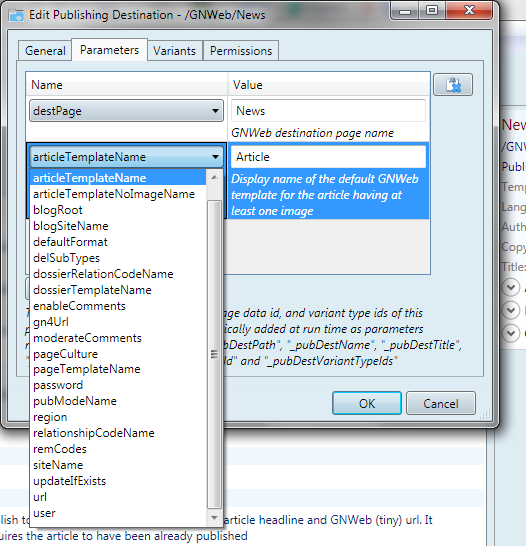Click the dialog title bar folder icon
This screenshot has width=526, height=546.
point(16,16)
